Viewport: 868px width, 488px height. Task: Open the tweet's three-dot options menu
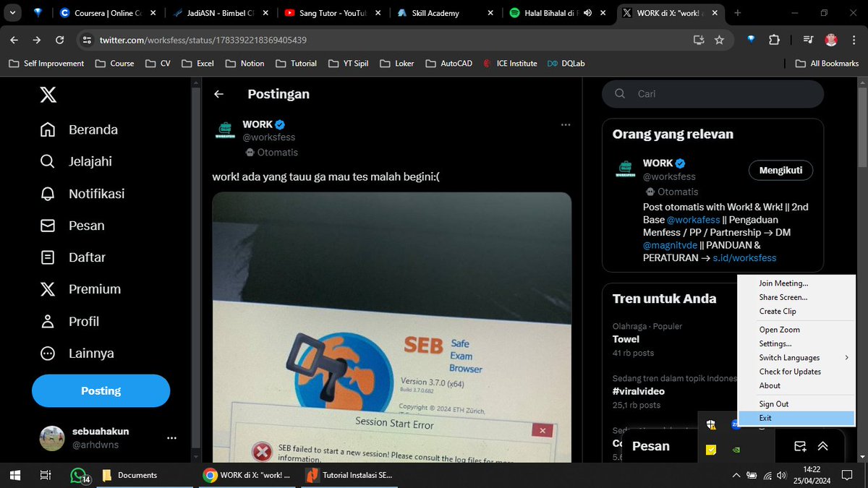coord(566,124)
